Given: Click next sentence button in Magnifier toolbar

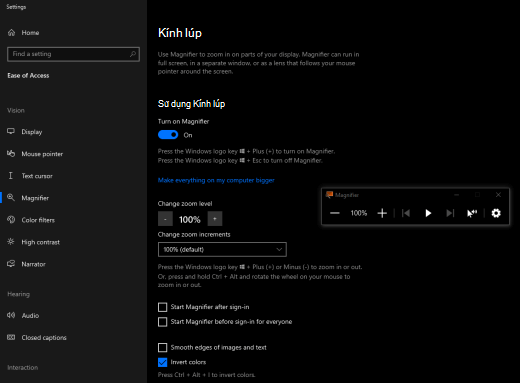Looking at the screenshot, I should point(450,213).
